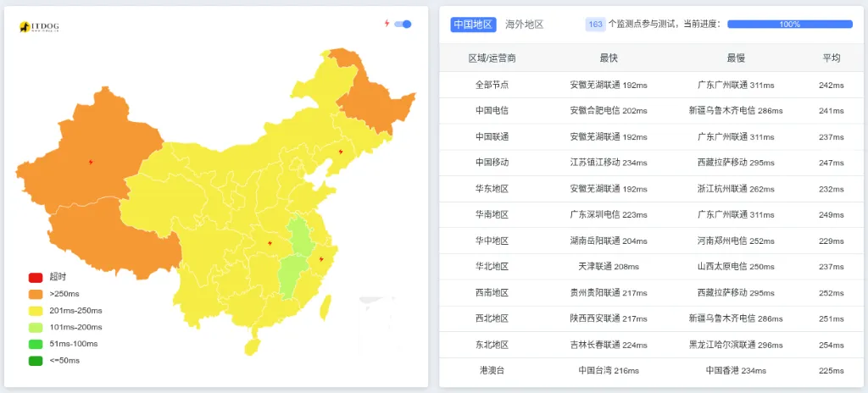
Task: Click the 229ms average in 华中地区 row
Action: (x=831, y=241)
